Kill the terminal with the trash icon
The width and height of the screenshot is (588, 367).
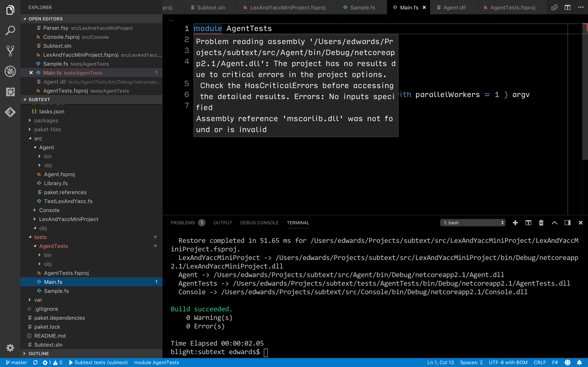[541, 223]
